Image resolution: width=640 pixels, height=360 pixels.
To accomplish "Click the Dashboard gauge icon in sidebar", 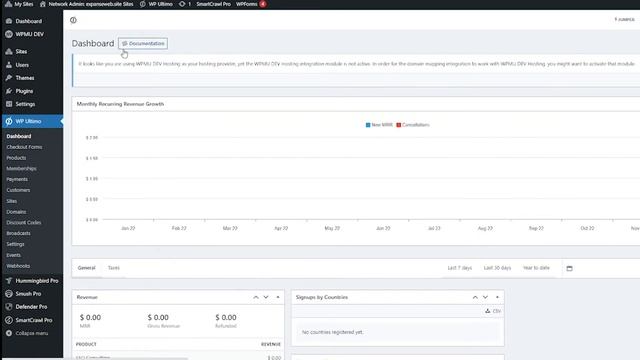I will pyautogui.click(x=9, y=21).
